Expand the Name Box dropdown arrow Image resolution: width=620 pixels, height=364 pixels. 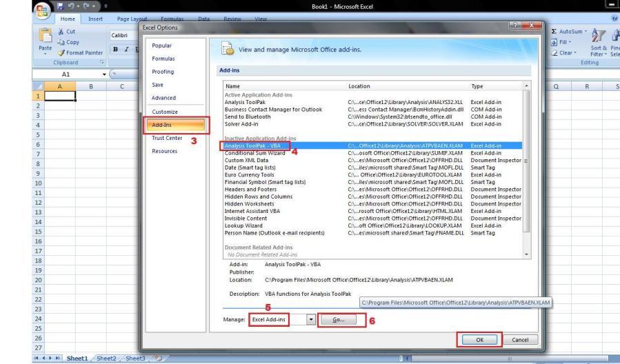pyautogui.click(x=104, y=74)
